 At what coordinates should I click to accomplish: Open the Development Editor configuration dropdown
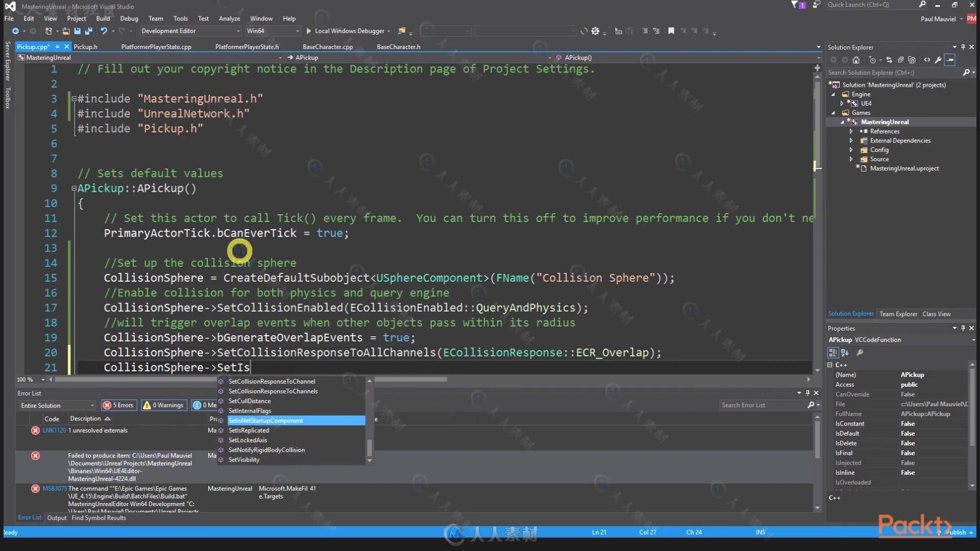coord(190,31)
